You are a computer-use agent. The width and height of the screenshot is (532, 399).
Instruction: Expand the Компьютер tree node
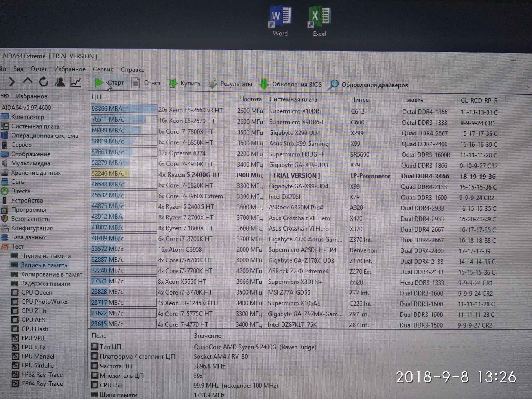pos(27,117)
